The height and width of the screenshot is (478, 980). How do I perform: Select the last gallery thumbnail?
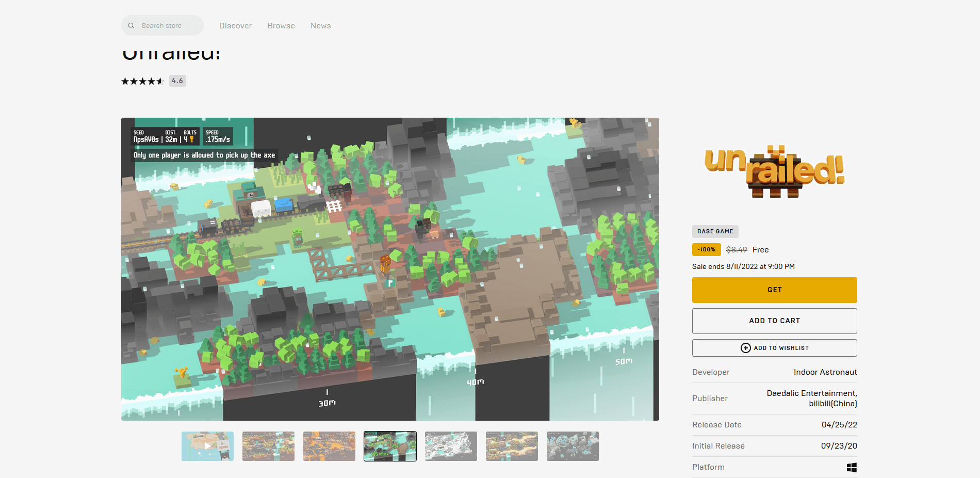tap(573, 446)
